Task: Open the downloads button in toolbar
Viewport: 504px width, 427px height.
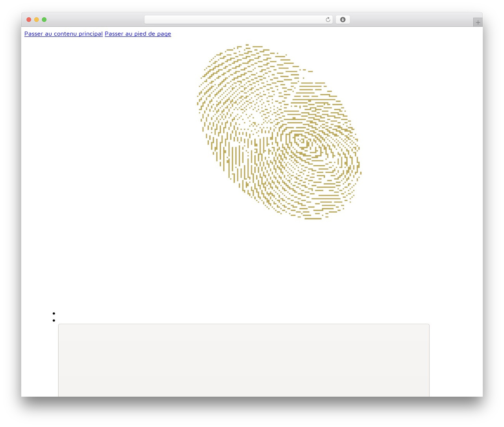Action: pos(343,20)
